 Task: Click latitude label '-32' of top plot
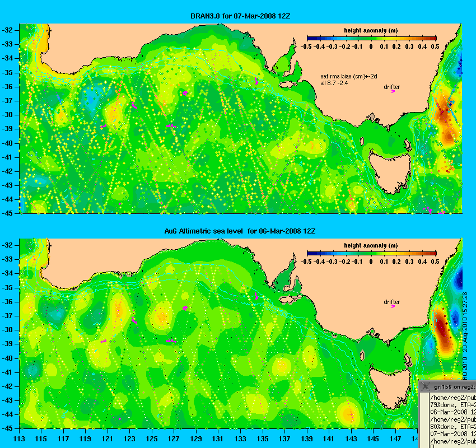click(8, 30)
